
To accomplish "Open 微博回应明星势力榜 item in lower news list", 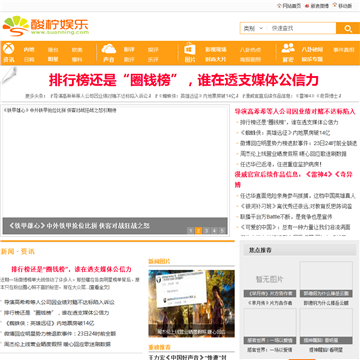I will click(60, 333).
